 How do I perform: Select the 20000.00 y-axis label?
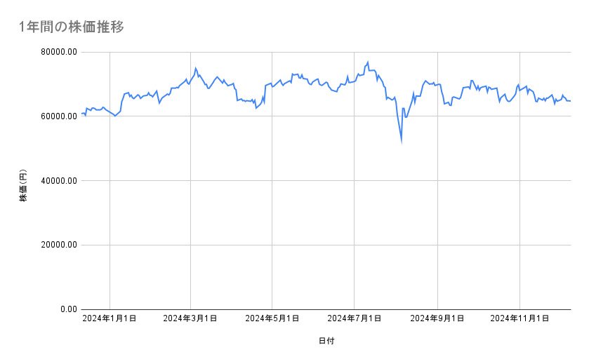click(58, 245)
